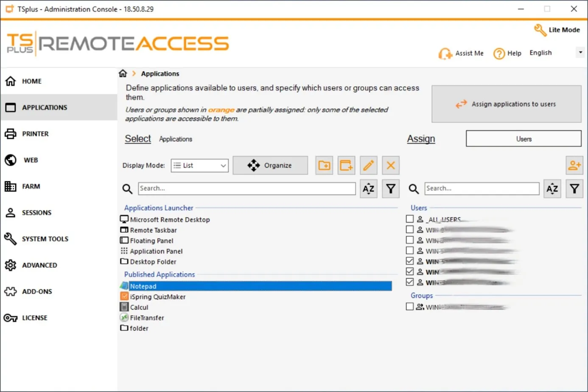The height and width of the screenshot is (392, 588).
Task: Click the Remote Taskbar icon
Action: click(x=124, y=230)
